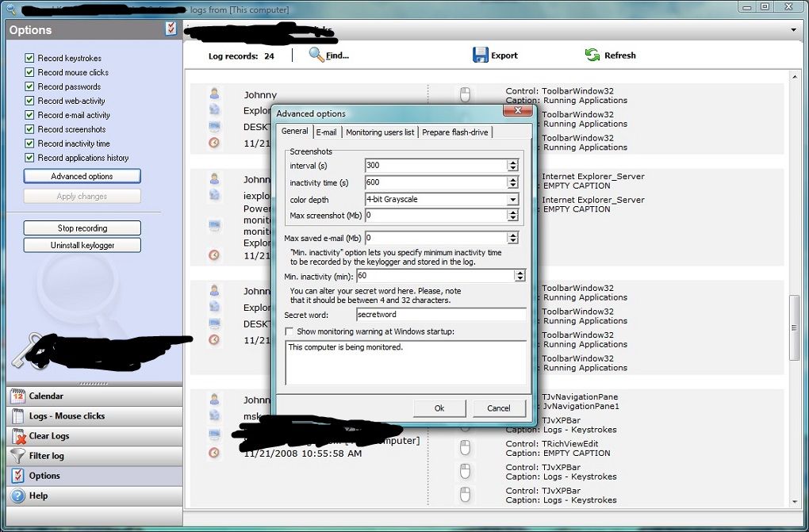
Task: Click the log list vertical scrollbar
Action: coord(794,327)
